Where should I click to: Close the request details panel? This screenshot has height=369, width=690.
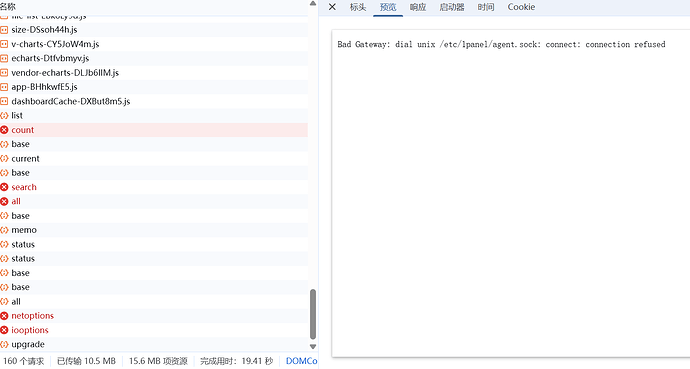point(332,7)
